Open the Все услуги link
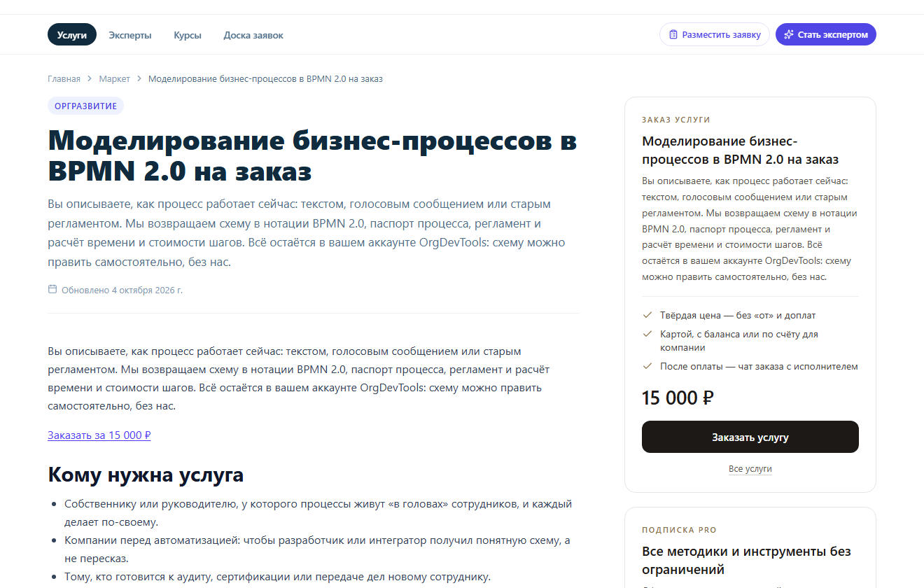The height and width of the screenshot is (588, 924). click(x=750, y=469)
